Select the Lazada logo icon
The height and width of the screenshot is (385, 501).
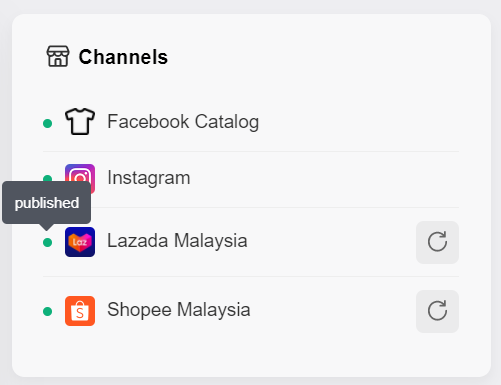[80, 242]
